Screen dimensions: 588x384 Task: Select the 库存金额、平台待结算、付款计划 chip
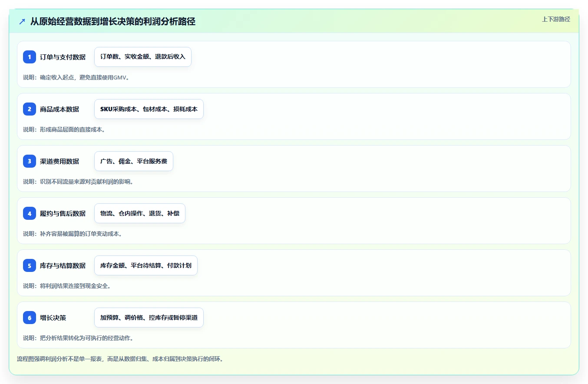click(x=146, y=265)
